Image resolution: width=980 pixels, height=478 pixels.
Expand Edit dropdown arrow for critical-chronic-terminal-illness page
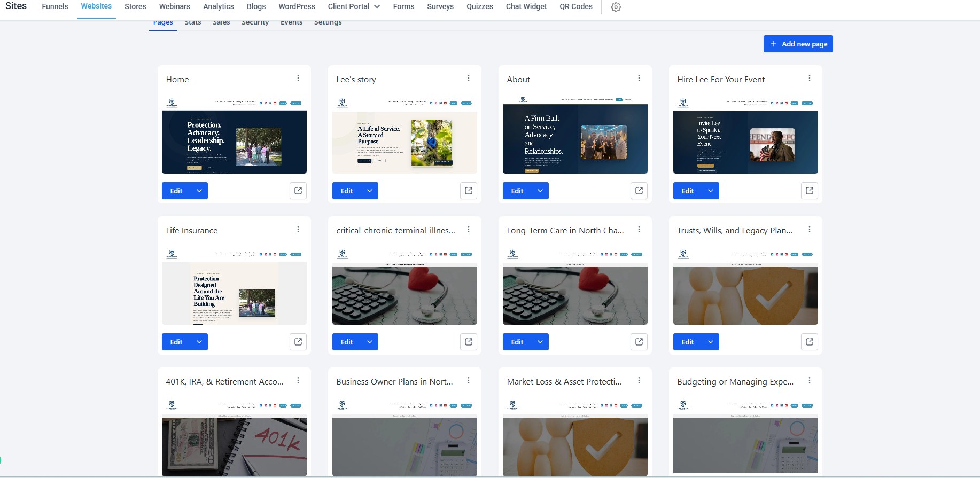pos(370,342)
